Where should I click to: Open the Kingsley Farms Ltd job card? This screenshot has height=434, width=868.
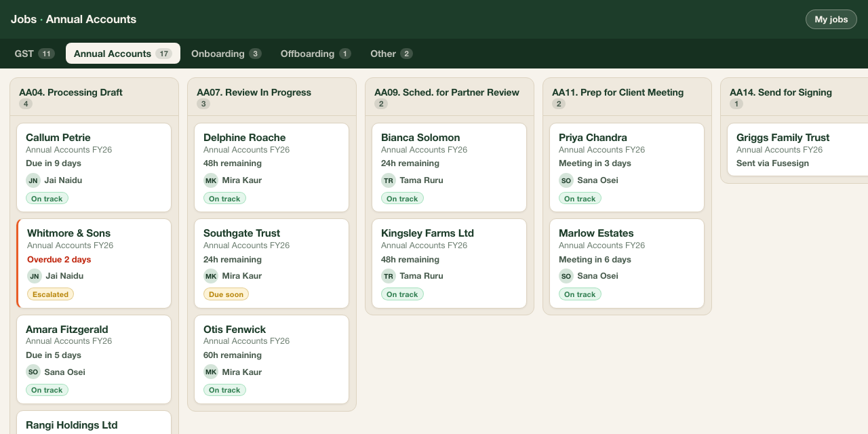[450, 263]
